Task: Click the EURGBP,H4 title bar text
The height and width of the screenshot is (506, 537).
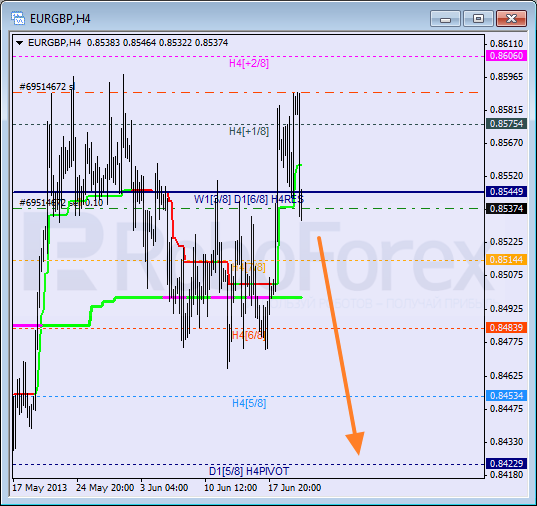Action: [x=60, y=18]
